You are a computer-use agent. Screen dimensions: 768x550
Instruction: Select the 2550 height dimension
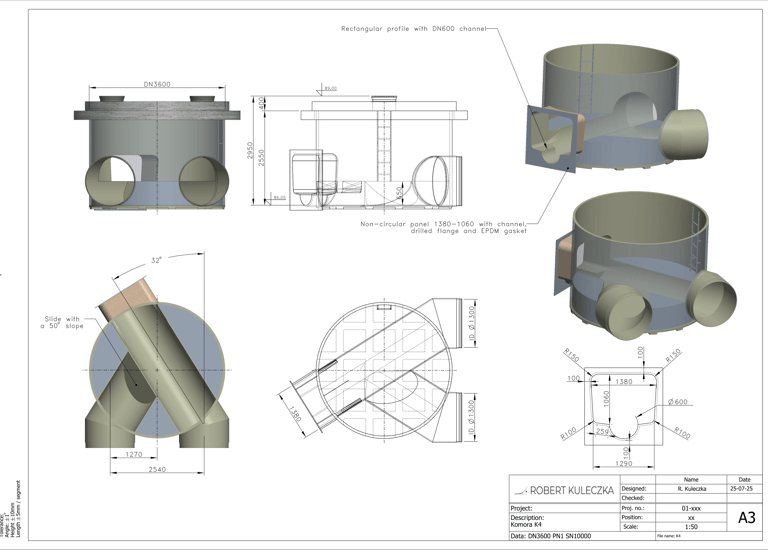click(x=262, y=158)
